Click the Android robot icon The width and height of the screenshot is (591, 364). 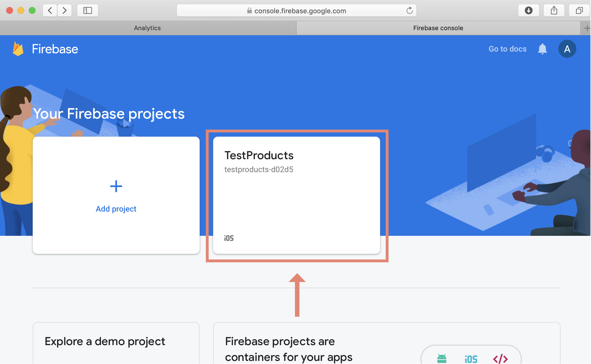[442, 359]
